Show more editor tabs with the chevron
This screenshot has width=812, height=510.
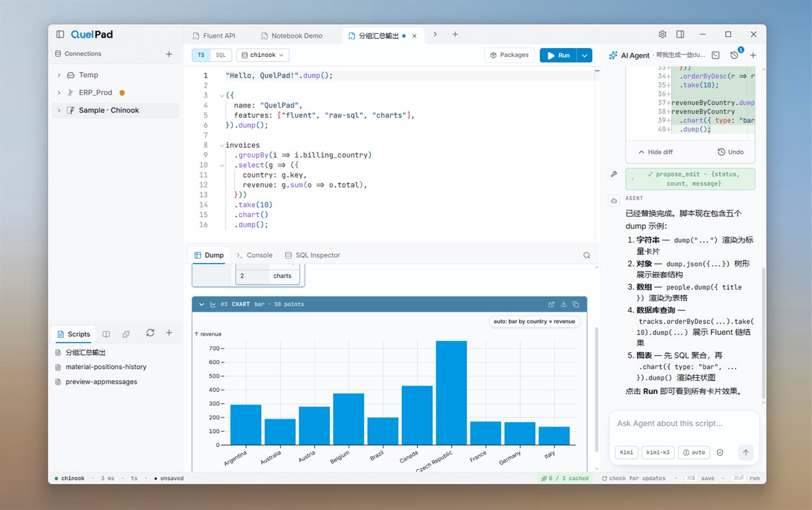coord(435,34)
